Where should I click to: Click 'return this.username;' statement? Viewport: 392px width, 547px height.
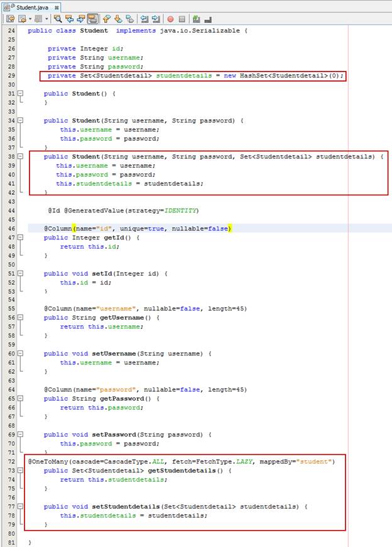[102, 327]
